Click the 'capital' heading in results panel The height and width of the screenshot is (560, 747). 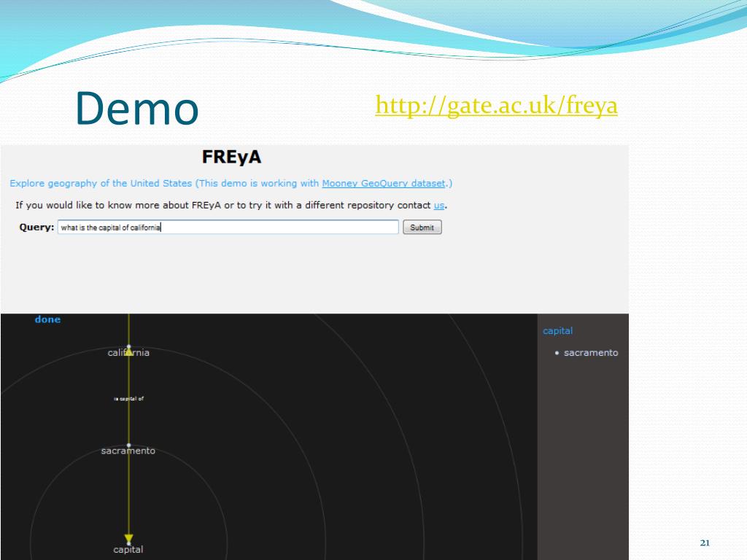coord(557,331)
